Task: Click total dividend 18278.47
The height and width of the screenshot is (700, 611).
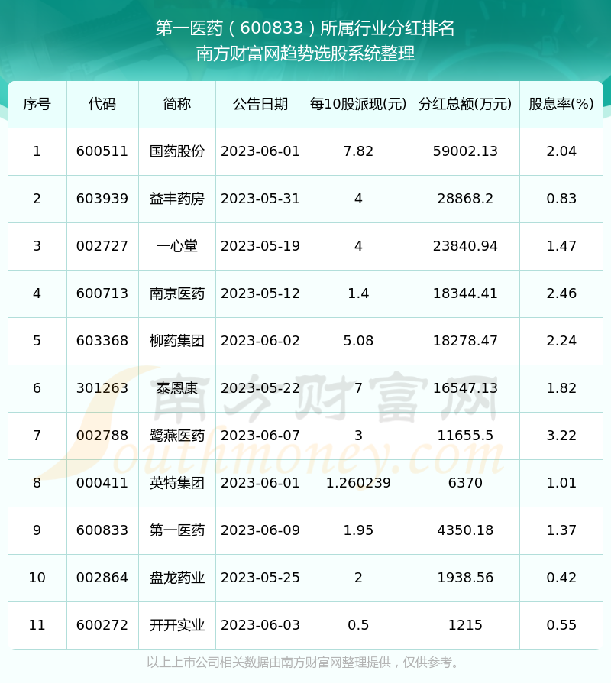Action: (x=465, y=341)
